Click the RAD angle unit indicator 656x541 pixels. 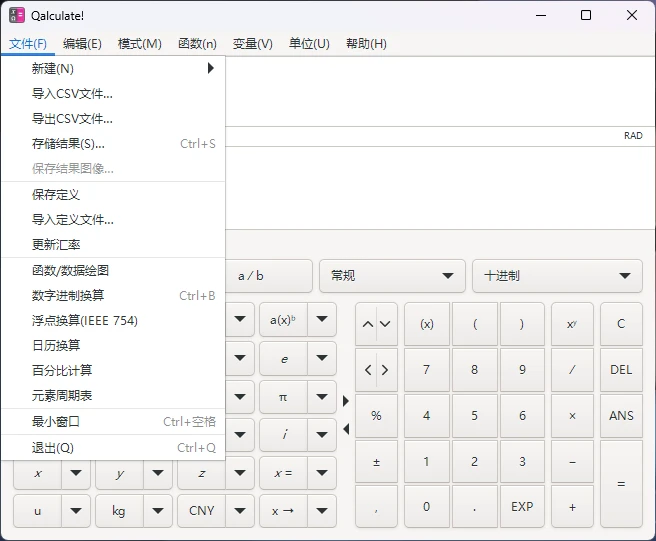pyautogui.click(x=633, y=136)
